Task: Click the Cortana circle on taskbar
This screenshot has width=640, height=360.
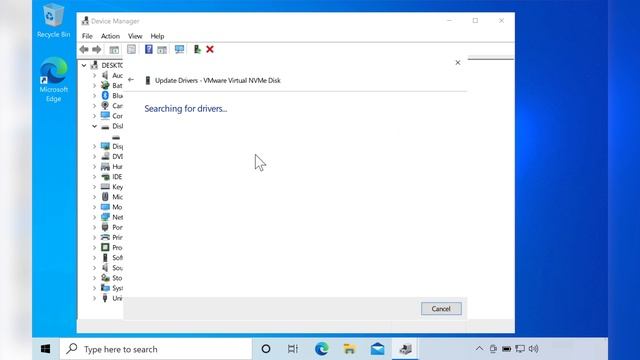Action: point(266,349)
